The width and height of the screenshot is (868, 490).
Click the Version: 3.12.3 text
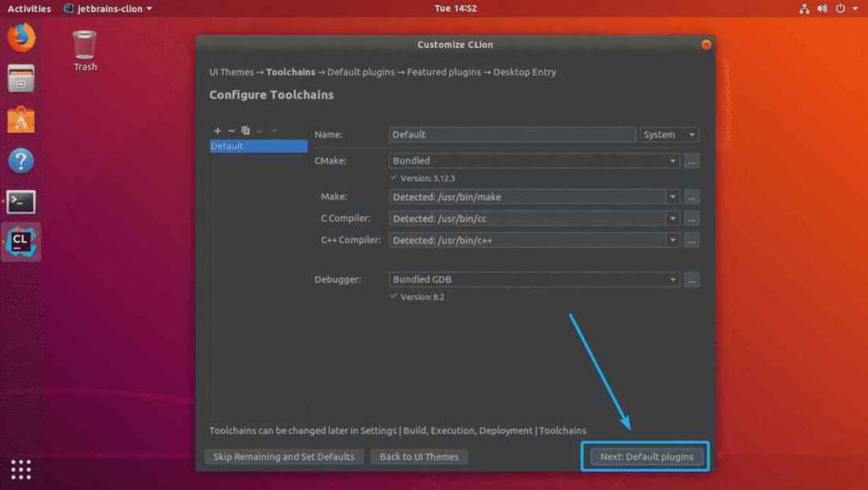click(427, 178)
